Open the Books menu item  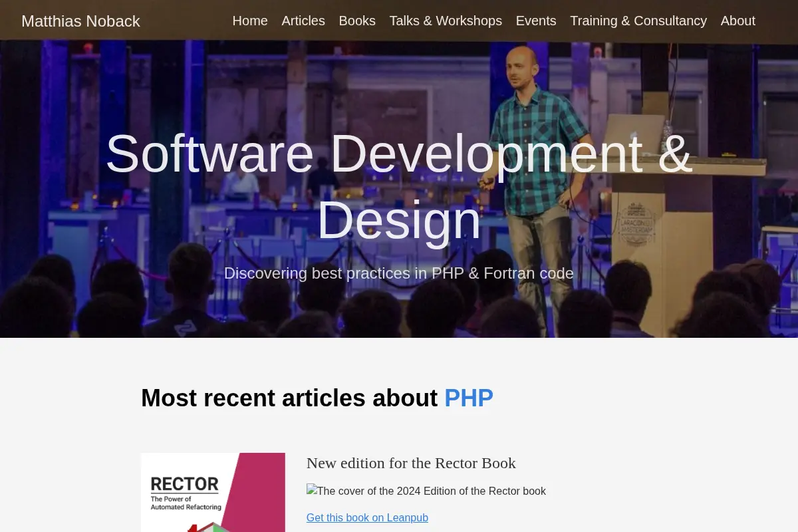click(357, 21)
